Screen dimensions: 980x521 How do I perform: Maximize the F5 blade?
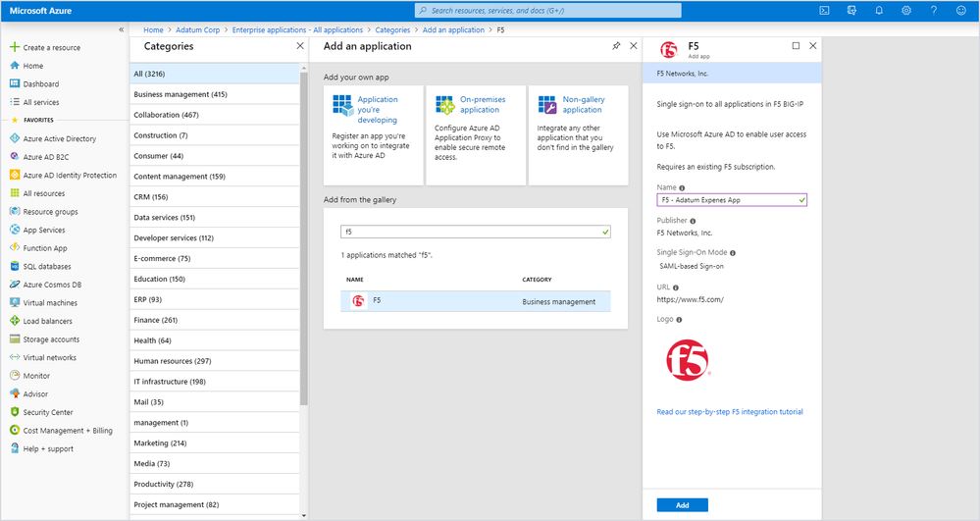[796, 46]
